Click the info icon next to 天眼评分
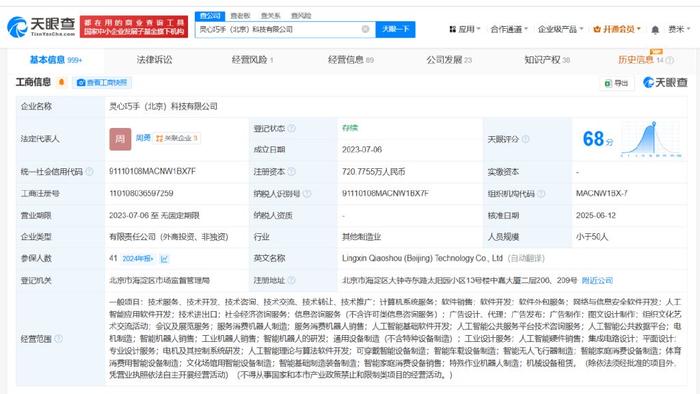Screen dimensions: 700x394 point(525,139)
